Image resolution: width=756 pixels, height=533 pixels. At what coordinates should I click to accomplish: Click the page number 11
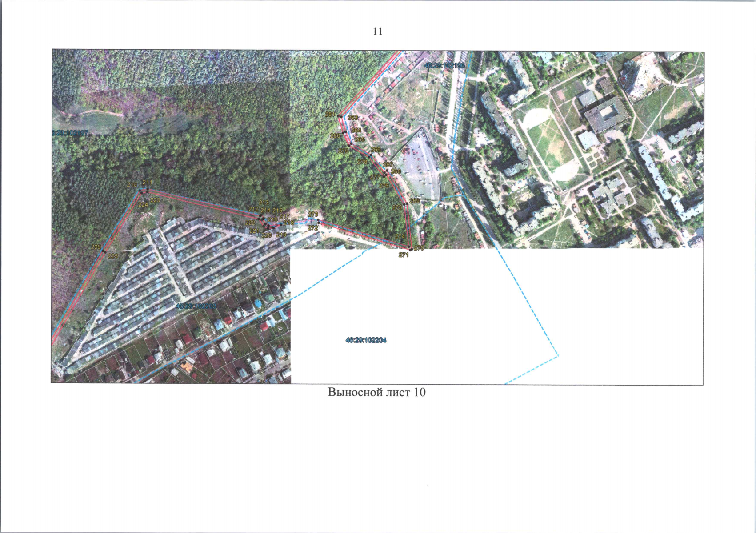(x=378, y=31)
